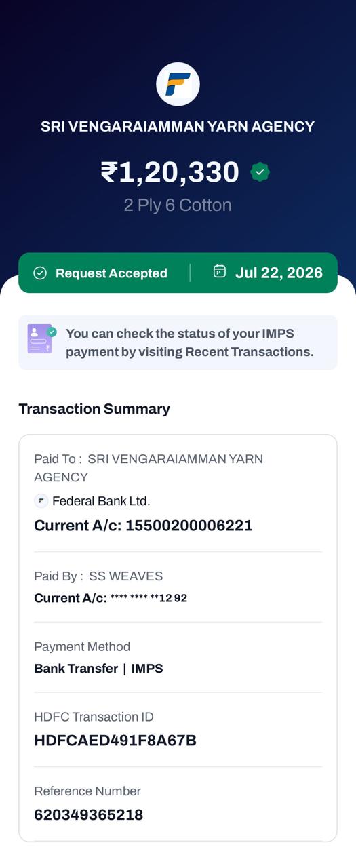Screen dimensions: 356x868
Task: Select HDFC Transaction ID HDFCAED491F8A67B
Action: click(x=115, y=741)
